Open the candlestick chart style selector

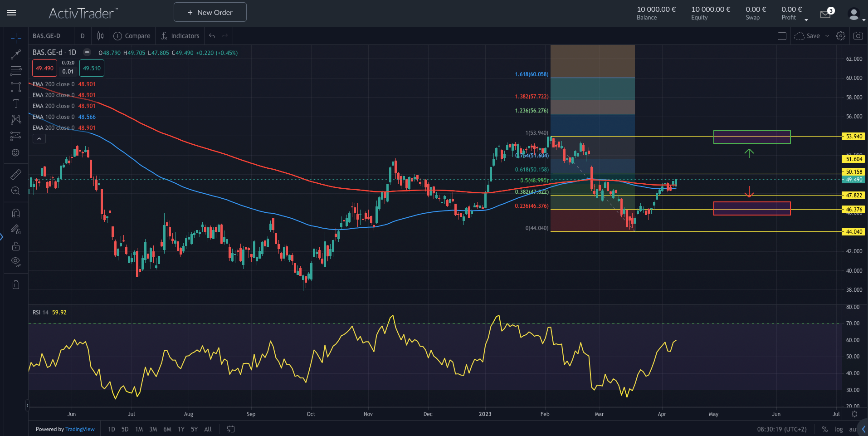point(100,36)
